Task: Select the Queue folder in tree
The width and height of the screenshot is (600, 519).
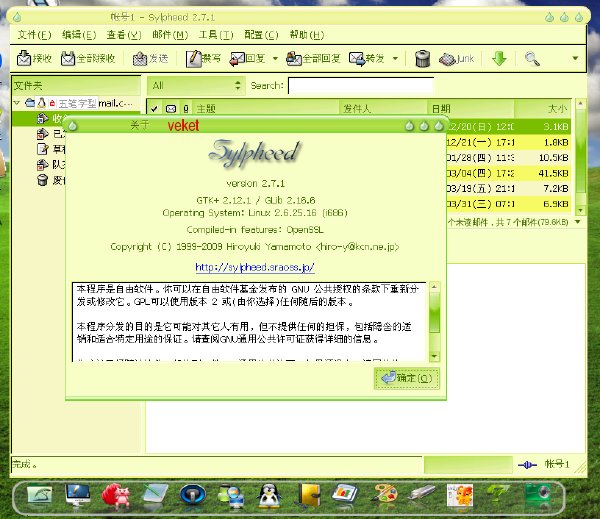Action: coord(42,165)
